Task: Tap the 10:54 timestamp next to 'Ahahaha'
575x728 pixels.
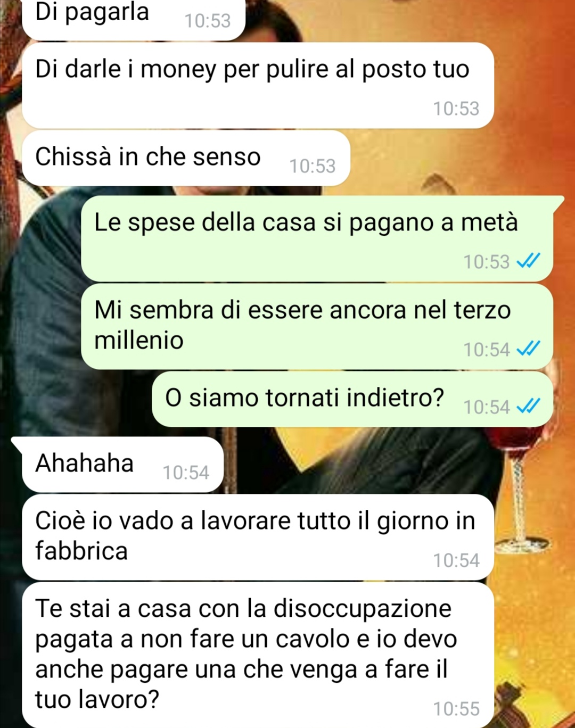Action: (x=186, y=473)
